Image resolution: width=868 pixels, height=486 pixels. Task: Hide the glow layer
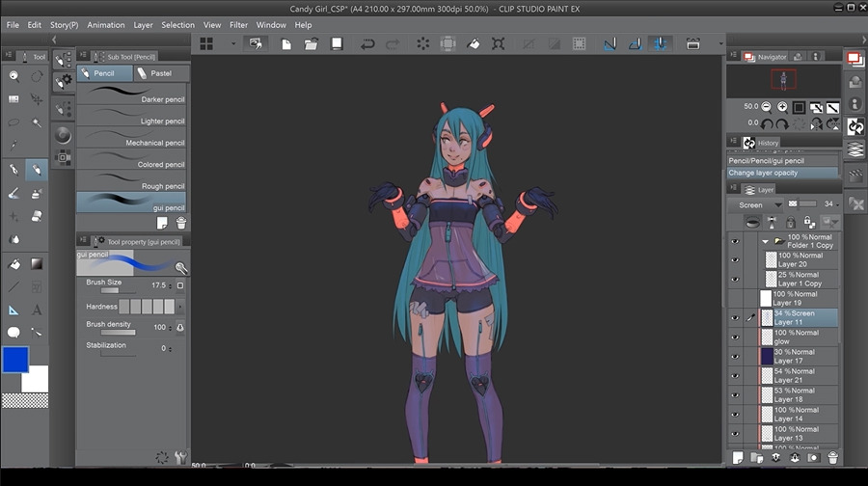coord(735,337)
